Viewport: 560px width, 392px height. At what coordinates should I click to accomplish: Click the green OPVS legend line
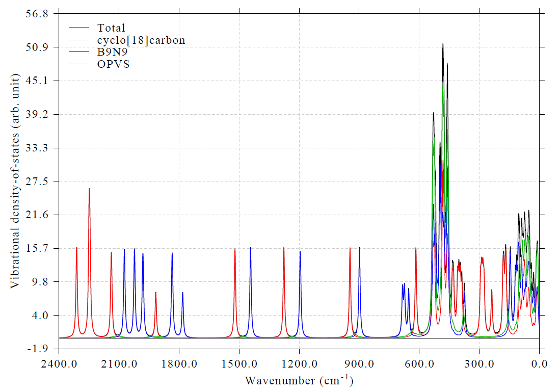[x=78, y=64]
